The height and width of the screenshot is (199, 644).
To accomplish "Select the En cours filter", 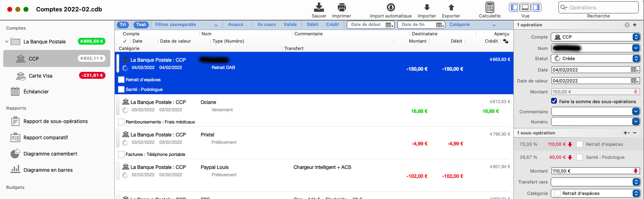I will [266, 25].
